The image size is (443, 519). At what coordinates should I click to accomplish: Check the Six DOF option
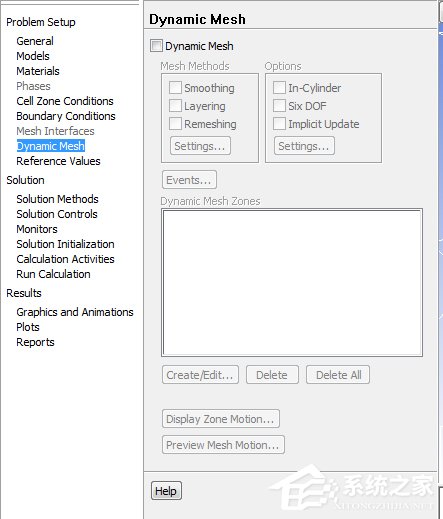[279, 106]
